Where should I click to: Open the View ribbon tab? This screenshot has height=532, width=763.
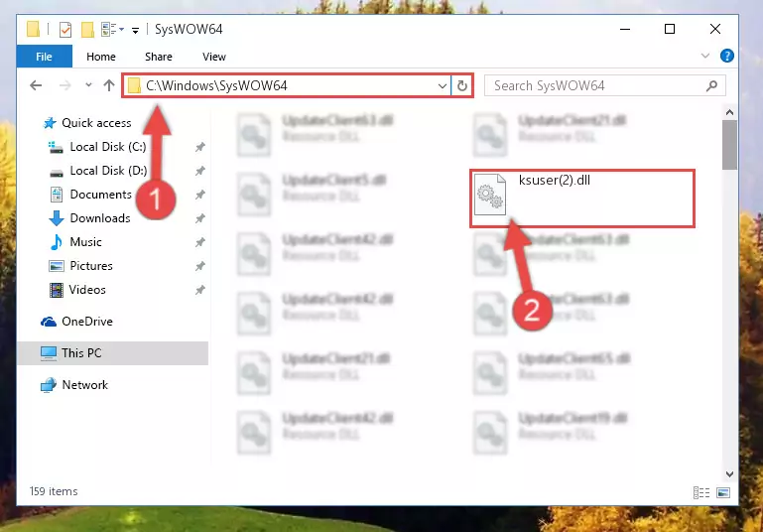click(214, 57)
